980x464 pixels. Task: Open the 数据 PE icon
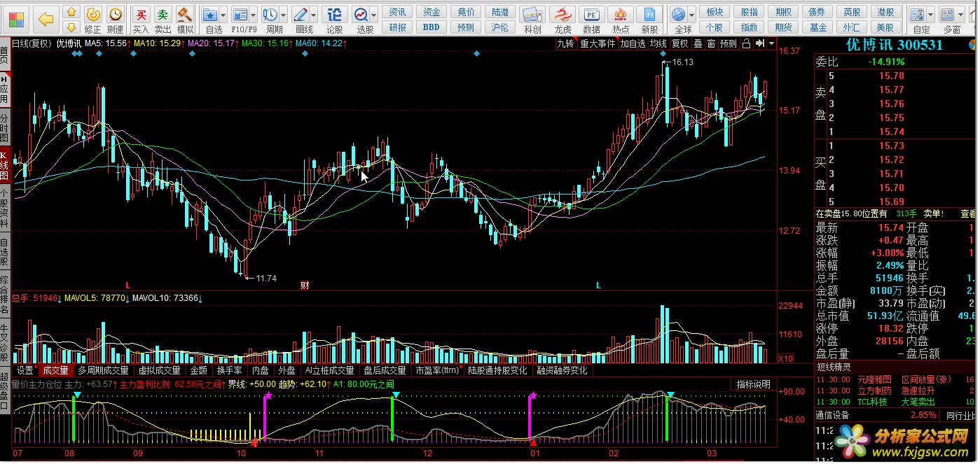[592, 15]
